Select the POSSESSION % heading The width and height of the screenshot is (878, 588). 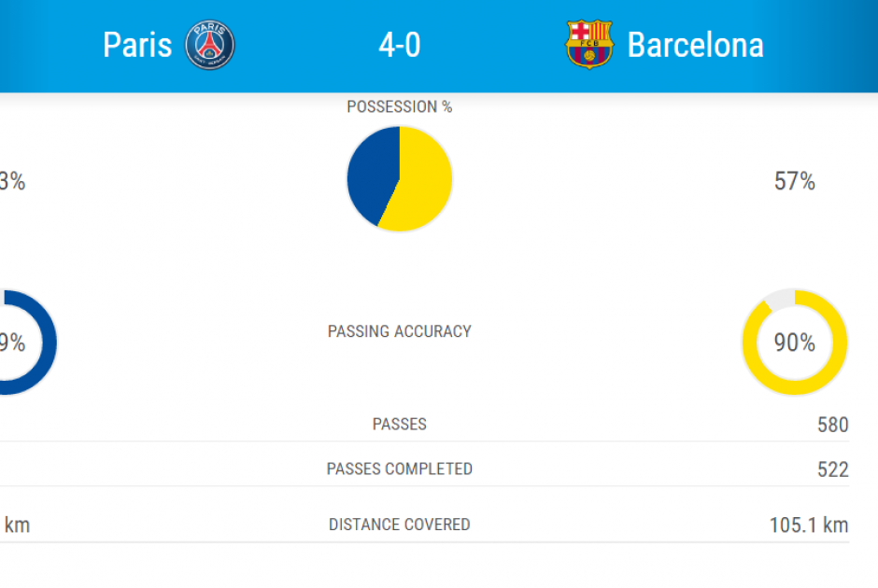(399, 106)
